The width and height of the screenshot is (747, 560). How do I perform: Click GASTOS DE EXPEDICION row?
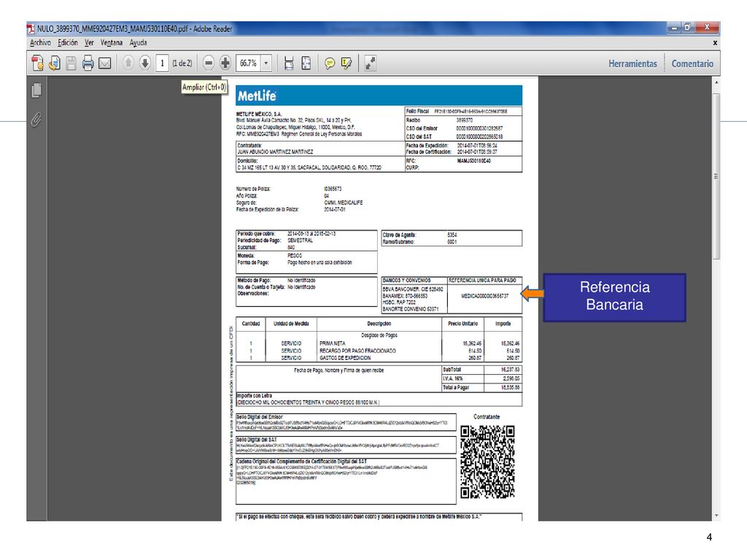click(345, 358)
